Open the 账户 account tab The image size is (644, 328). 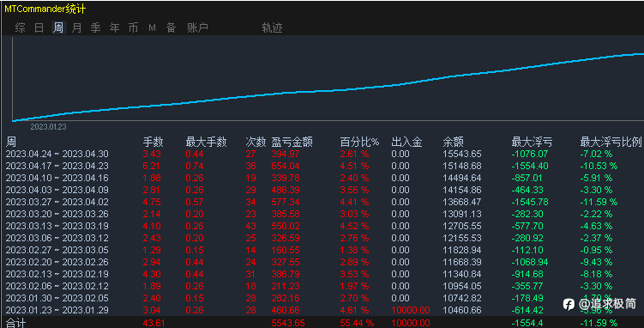[197, 27]
